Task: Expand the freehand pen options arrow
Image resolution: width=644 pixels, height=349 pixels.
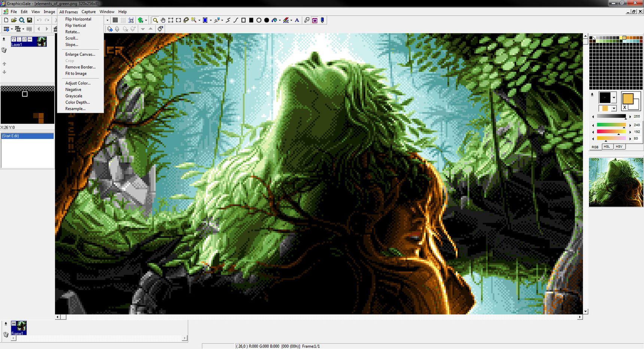Action: (222, 20)
